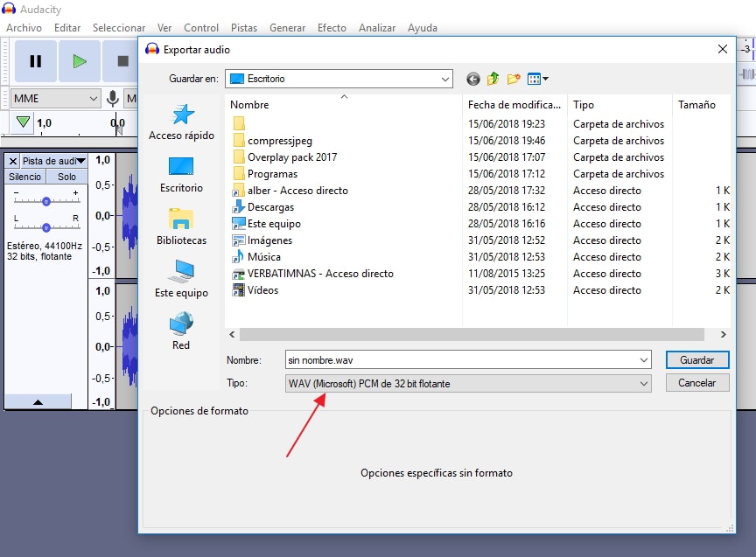Click the track pan L/R slider knob
The image size is (756, 557).
tap(46, 227)
